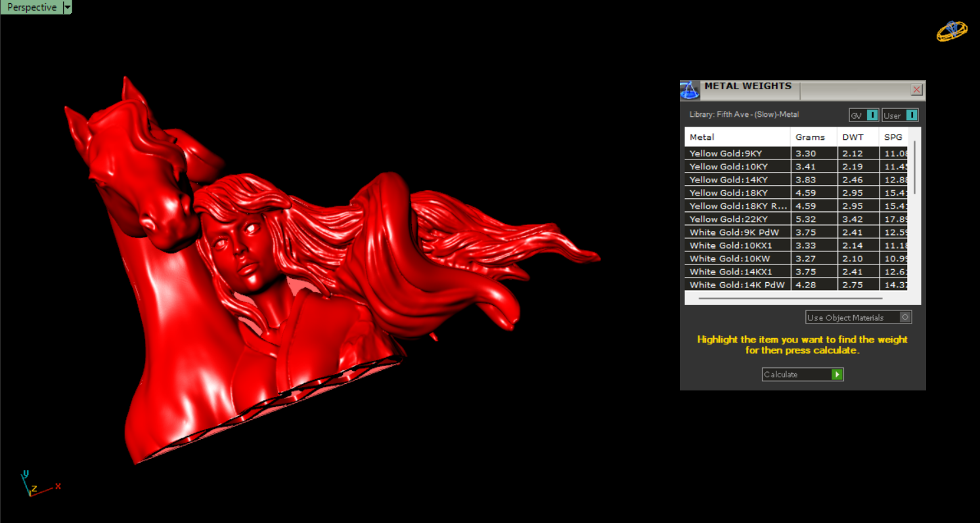Select the White Gold:10KW metal row
The image size is (980, 523).
[737, 259]
